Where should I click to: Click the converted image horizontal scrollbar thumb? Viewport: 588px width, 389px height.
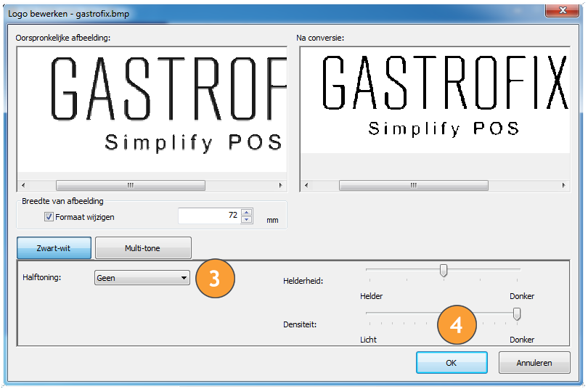click(414, 185)
